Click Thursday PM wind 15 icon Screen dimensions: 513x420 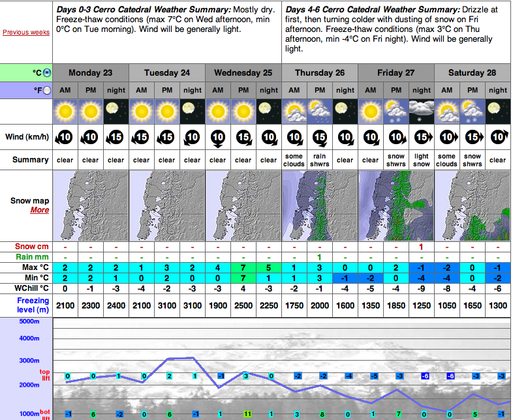click(320, 138)
